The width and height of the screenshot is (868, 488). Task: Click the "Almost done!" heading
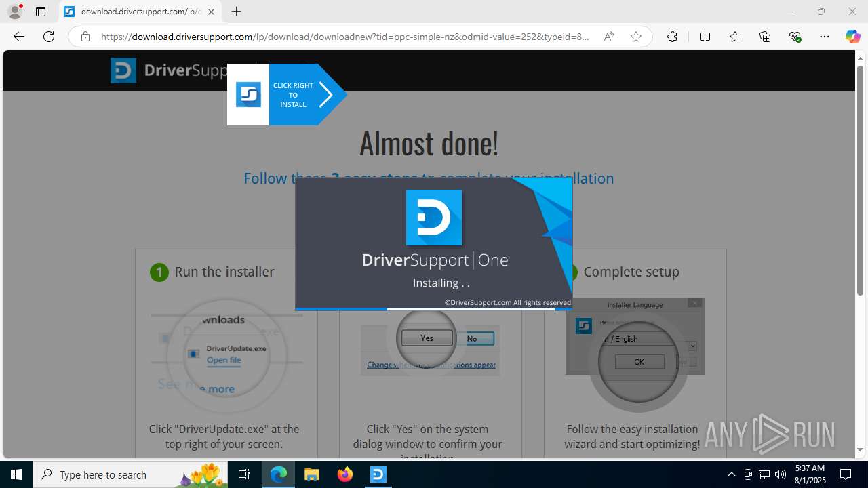tap(429, 142)
